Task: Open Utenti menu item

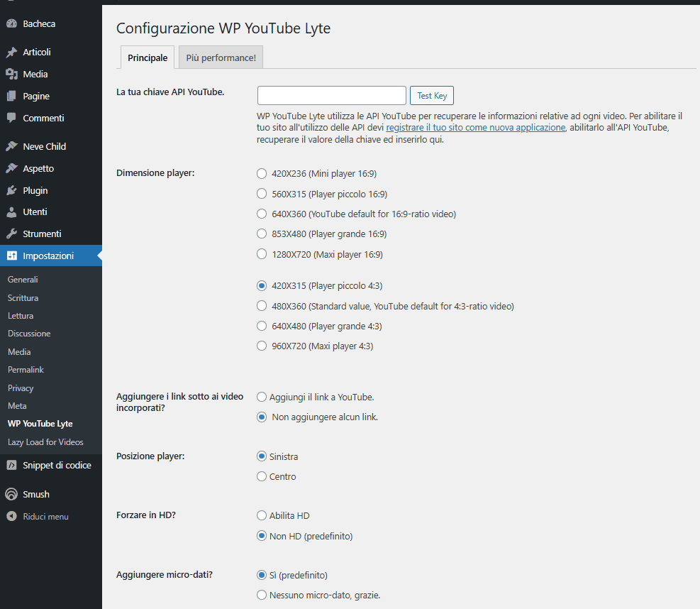Action: [51, 212]
